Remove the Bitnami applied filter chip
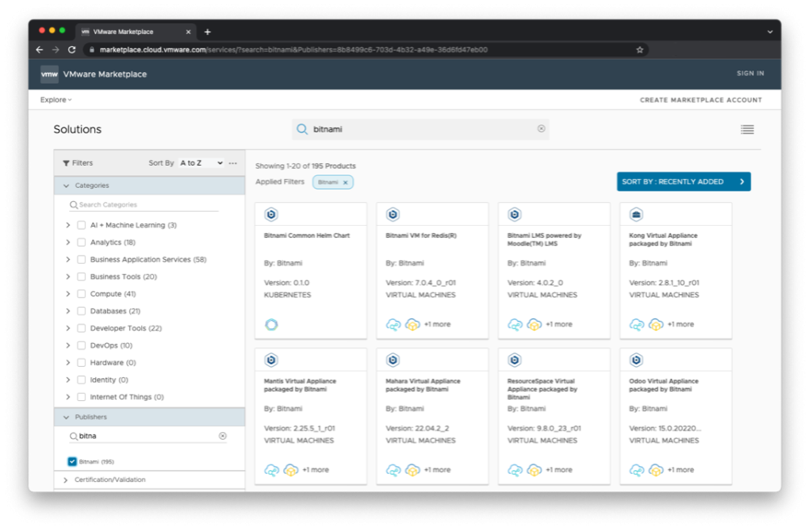Screen dimensions: 812x531 346,182
